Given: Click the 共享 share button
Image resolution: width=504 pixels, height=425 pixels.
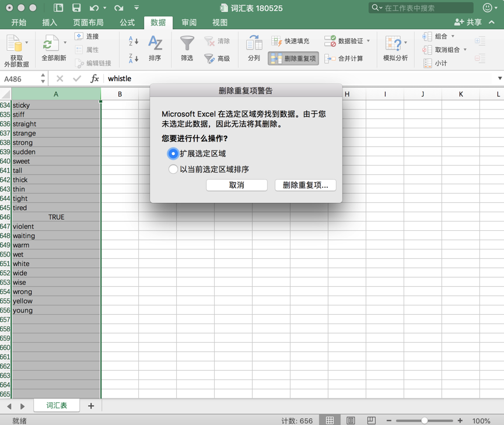Looking at the screenshot, I should pos(468,22).
